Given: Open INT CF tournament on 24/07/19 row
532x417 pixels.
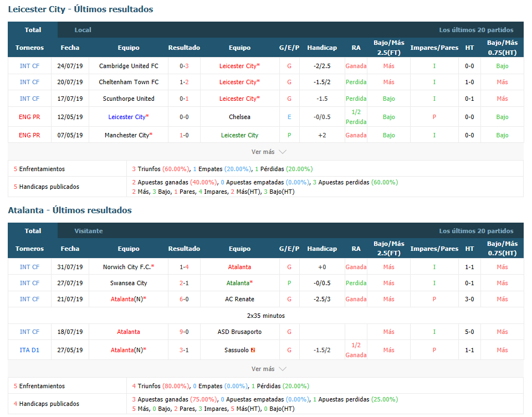Looking at the screenshot, I should [x=29, y=66].
